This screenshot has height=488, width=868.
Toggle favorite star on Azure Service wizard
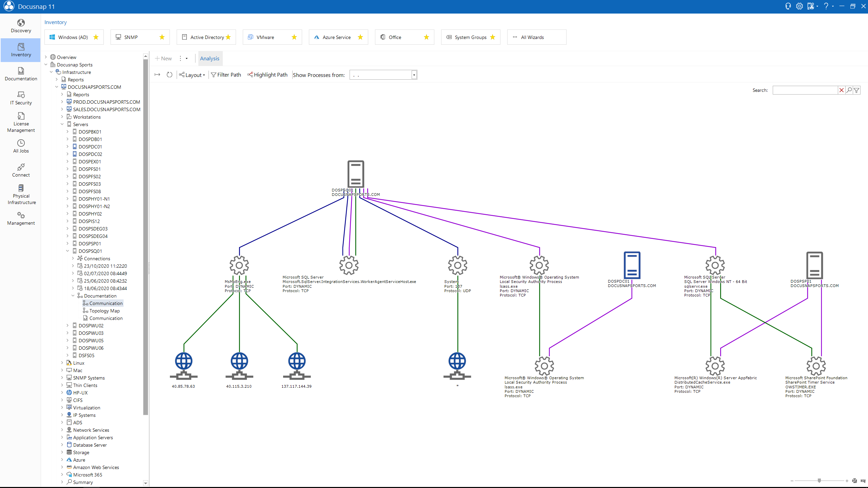(x=360, y=37)
